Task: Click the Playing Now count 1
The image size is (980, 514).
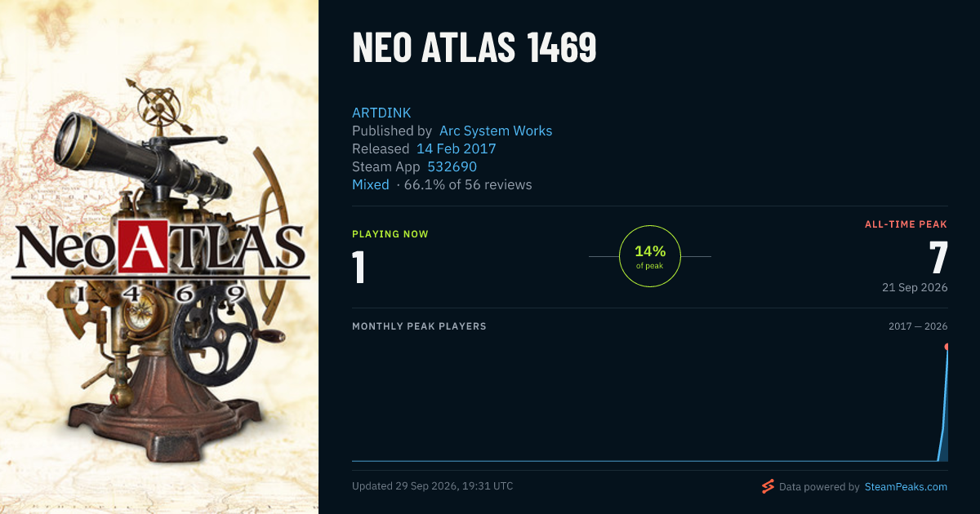Action: coord(359,268)
